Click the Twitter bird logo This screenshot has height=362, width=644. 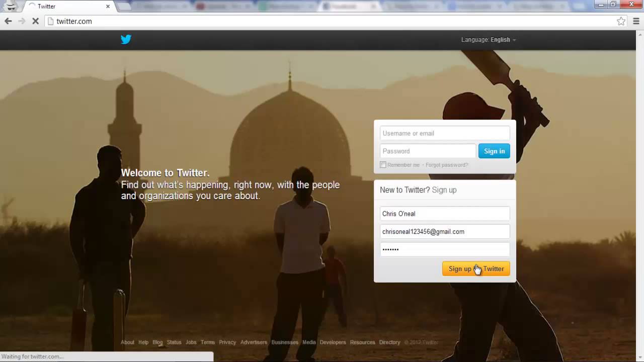coord(126,39)
